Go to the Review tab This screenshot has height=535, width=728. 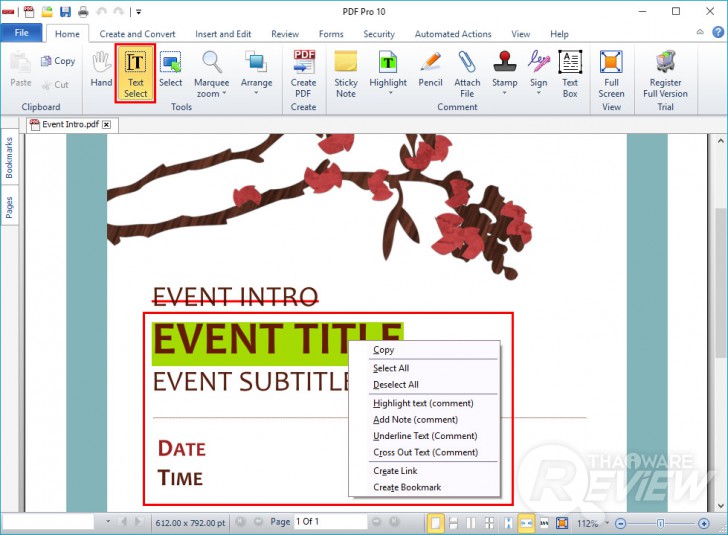click(x=285, y=34)
